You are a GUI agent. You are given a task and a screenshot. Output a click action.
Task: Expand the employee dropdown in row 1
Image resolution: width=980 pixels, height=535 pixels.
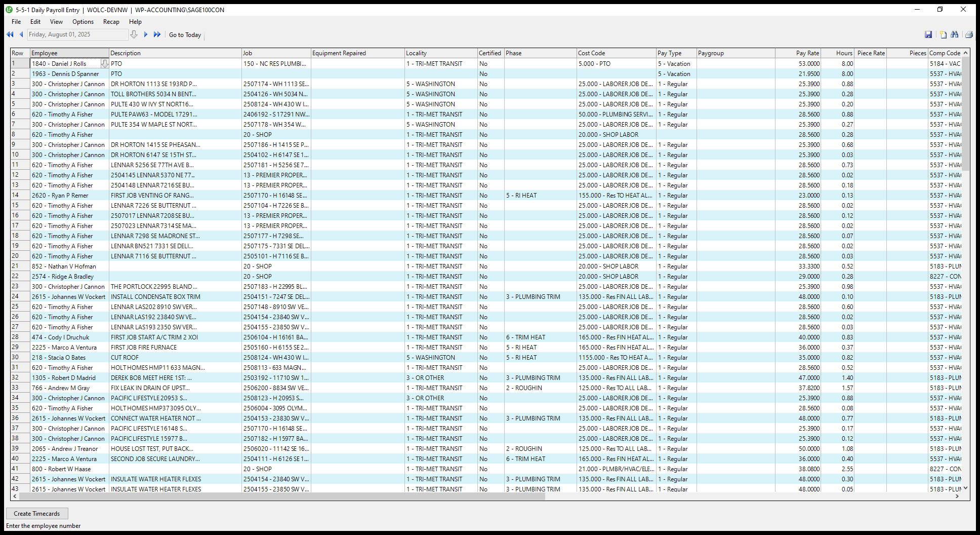coord(104,64)
